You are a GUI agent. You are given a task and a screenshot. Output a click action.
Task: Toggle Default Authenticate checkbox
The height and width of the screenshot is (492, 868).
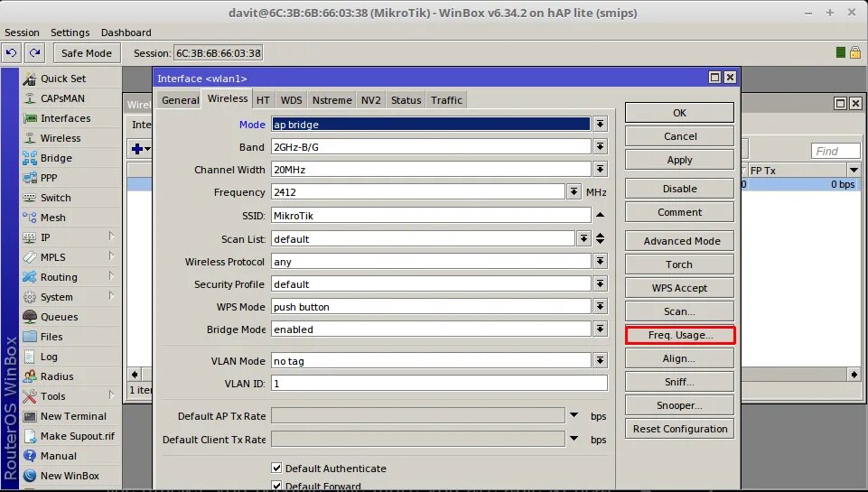(276, 469)
